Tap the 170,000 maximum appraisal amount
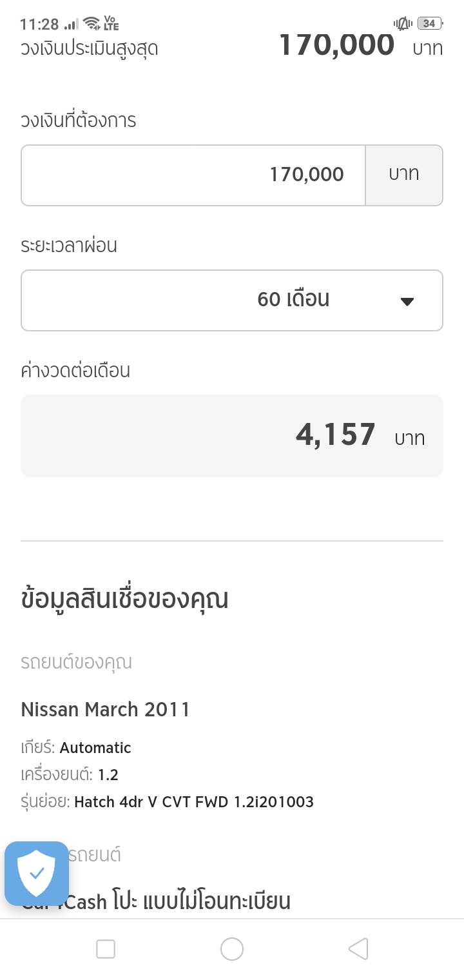Image resolution: width=464 pixels, height=980 pixels. [336, 45]
